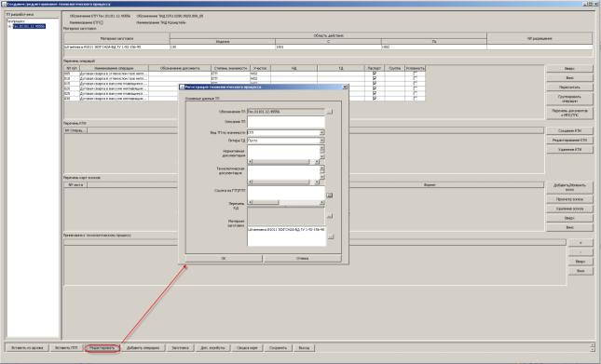Viewport: 601px width, 364px height.
Task: Select highlighted process item in left tree
Action: 29,26
